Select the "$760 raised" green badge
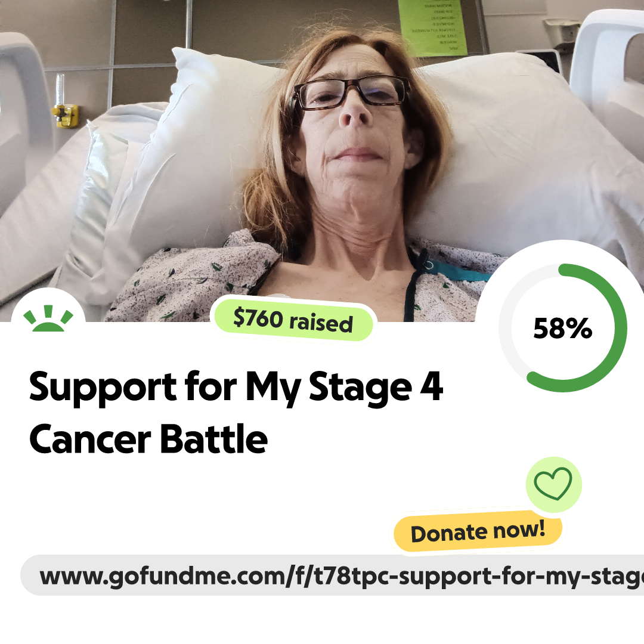 pyautogui.click(x=293, y=320)
